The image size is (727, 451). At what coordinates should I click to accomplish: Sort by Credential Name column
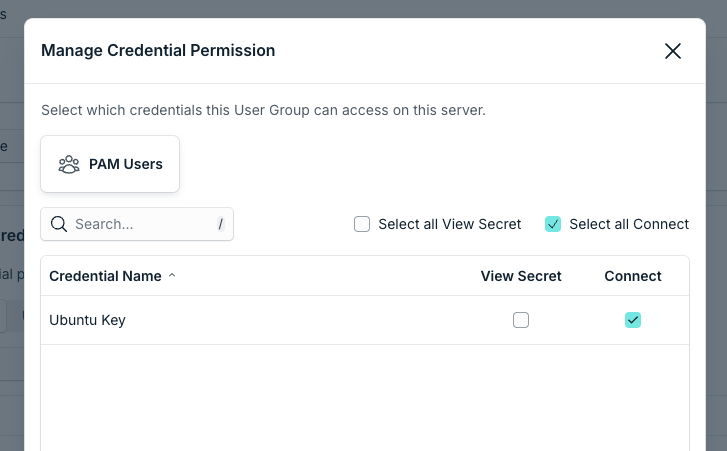105,276
